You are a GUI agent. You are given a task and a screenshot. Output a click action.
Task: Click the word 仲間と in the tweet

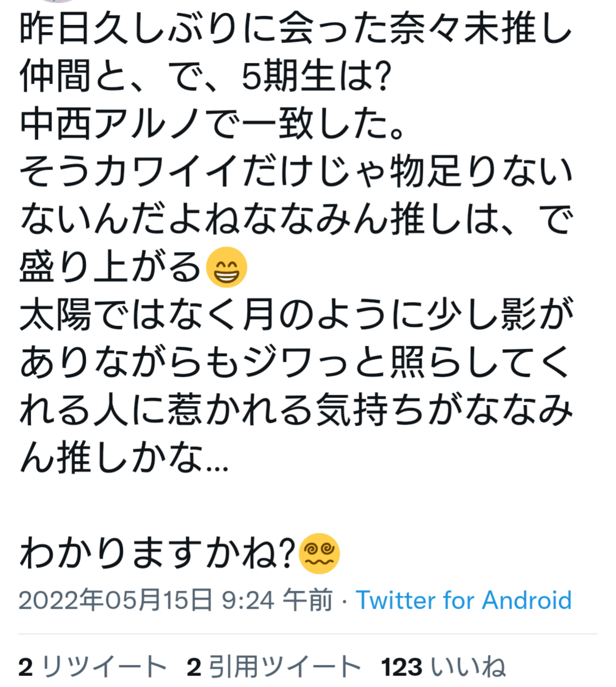coord(72,76)
